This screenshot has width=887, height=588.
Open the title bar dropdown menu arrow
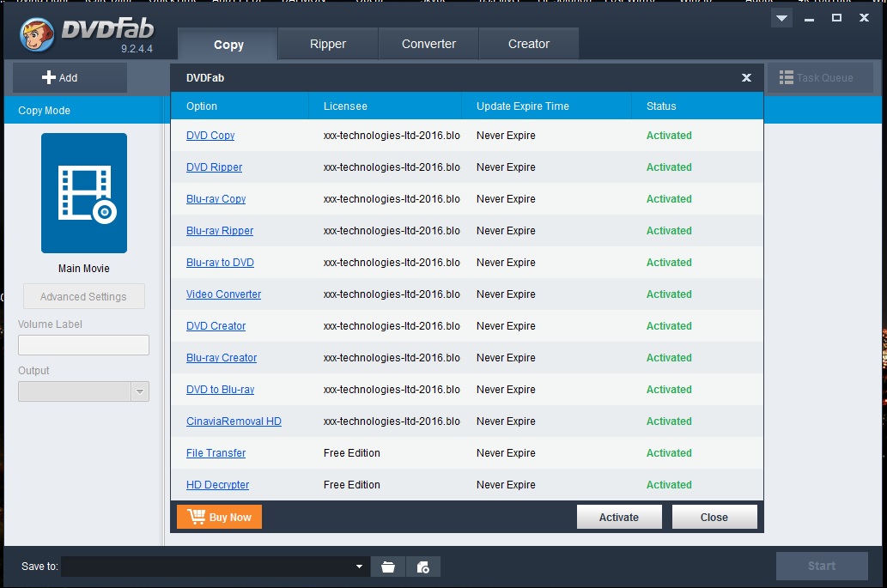781,18
